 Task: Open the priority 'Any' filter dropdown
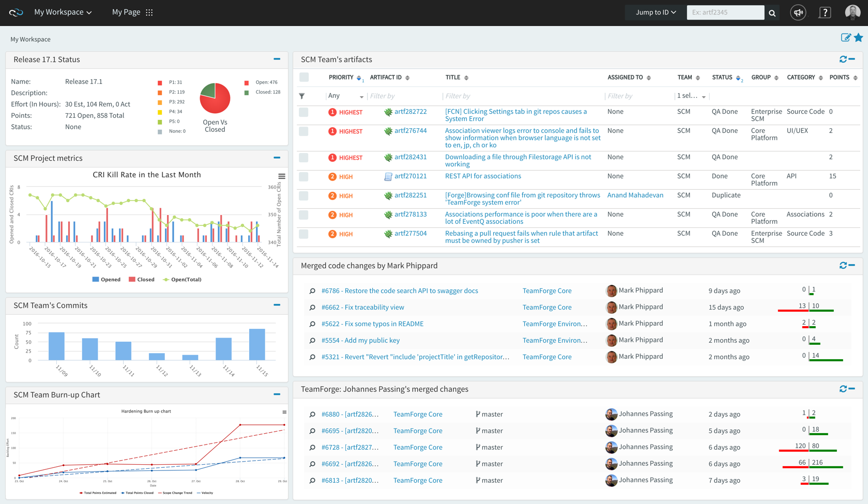tap(345, 96)
